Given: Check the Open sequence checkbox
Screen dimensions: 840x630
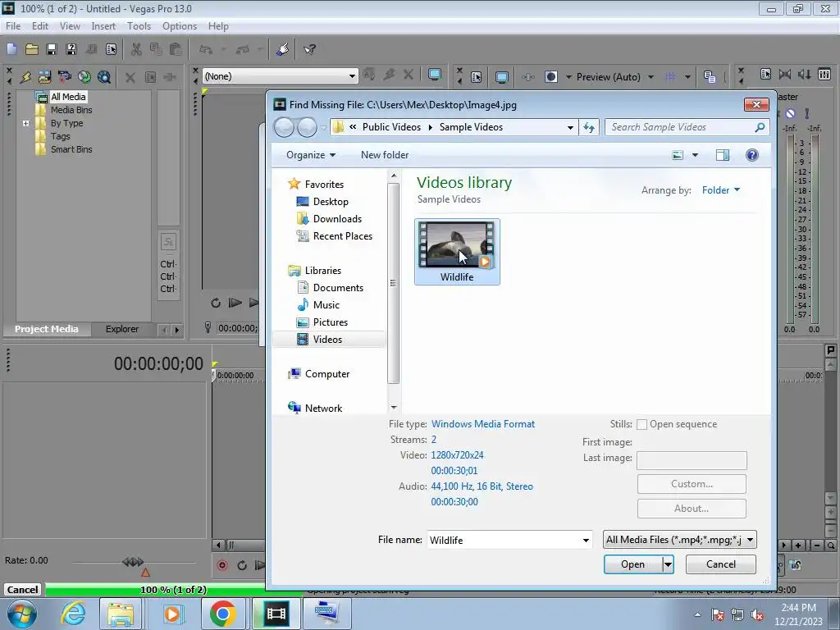Looking at the screenshot, I should [x=641, y=425].
